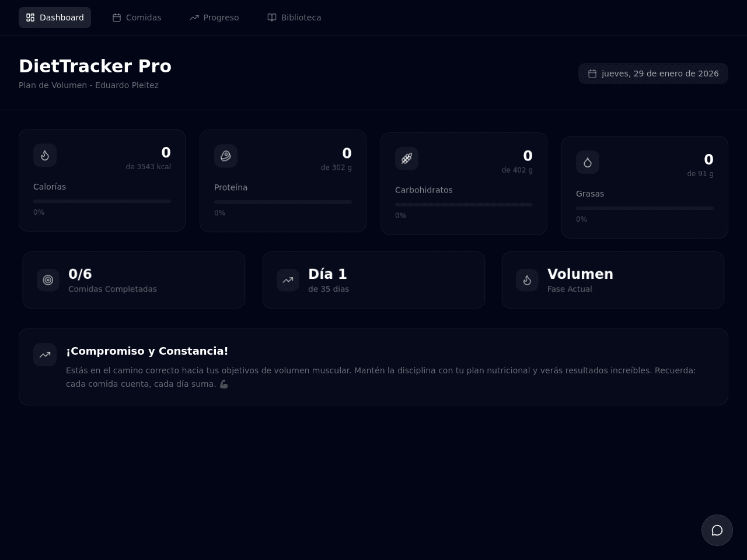The image size is (747, 560).
Task: Click the Fase Actual label
Action: click(x=570, y=289)
